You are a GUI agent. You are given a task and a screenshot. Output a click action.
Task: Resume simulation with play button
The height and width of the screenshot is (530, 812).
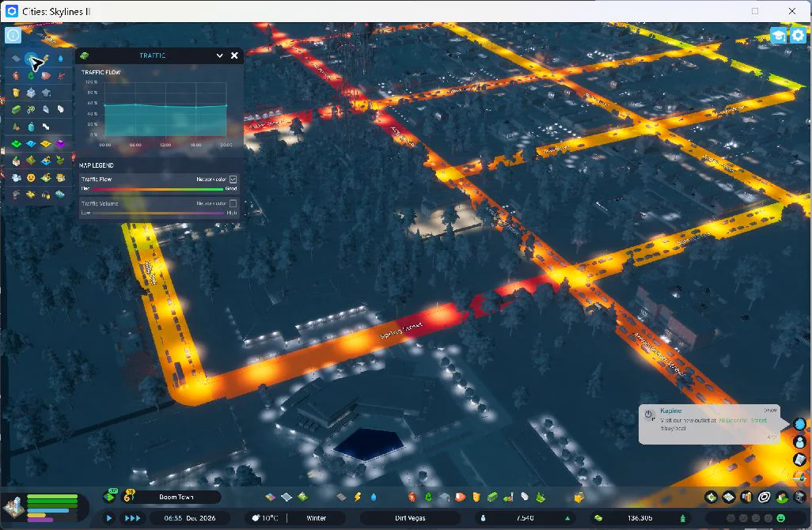(108, 517)
